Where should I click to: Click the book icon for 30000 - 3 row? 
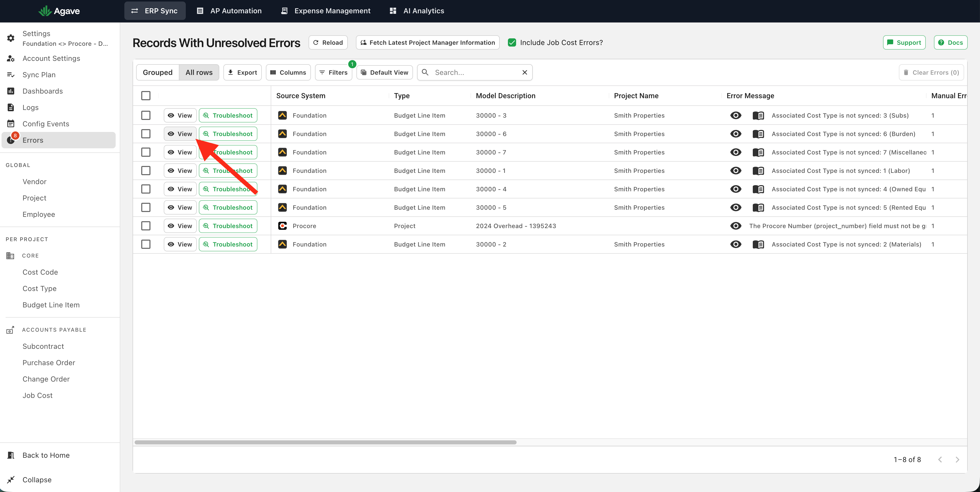click(758, 116)
